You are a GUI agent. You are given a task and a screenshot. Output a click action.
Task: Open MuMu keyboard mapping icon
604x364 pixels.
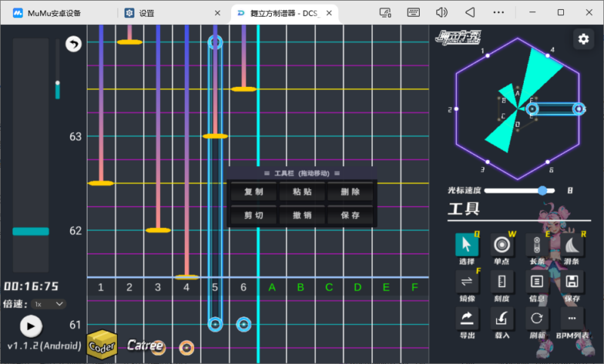[413, 13]
